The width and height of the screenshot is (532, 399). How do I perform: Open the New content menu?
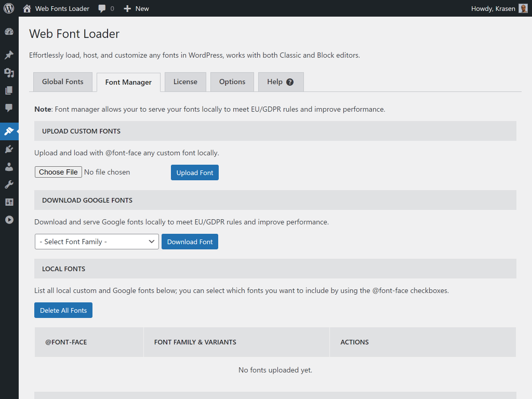pyautogui.click(x=136, y=8)
